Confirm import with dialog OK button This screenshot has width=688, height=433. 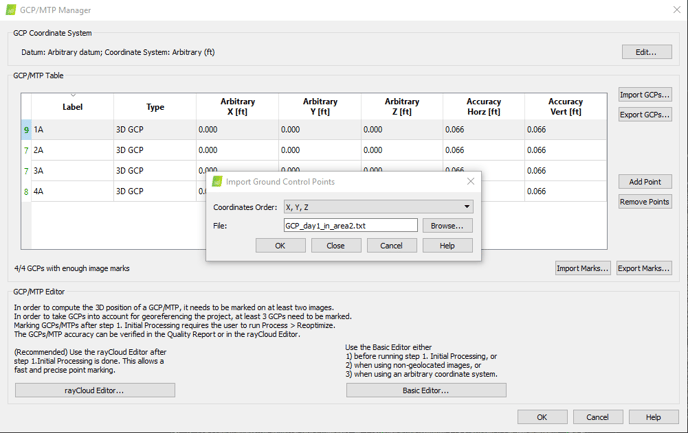[280, 245]
